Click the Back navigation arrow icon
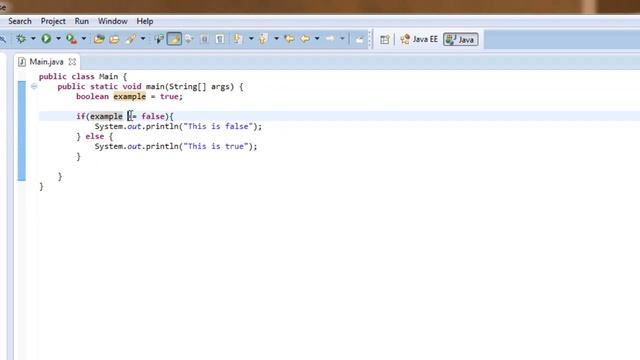Screen dimensions: 640x360 (x=304, y=39)
